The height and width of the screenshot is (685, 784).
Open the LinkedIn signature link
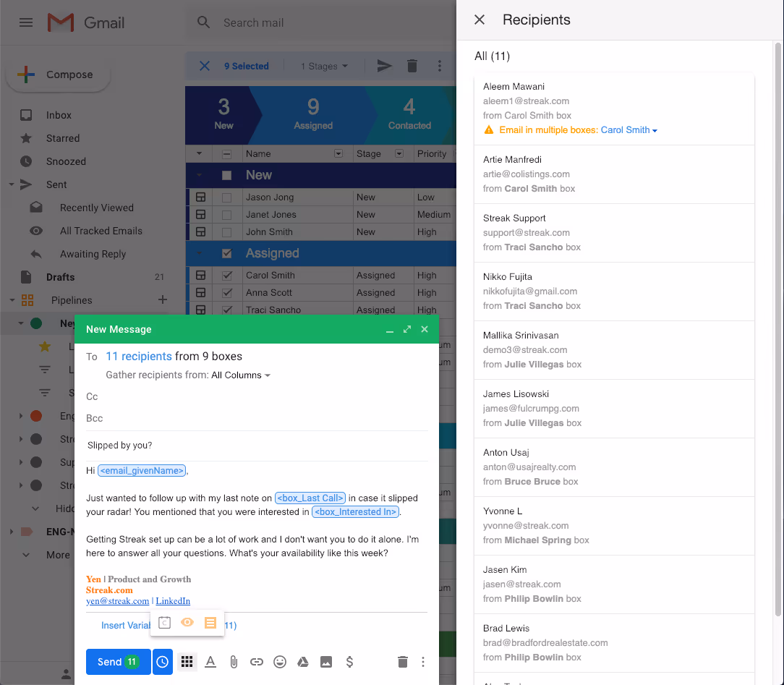[173, 601]
